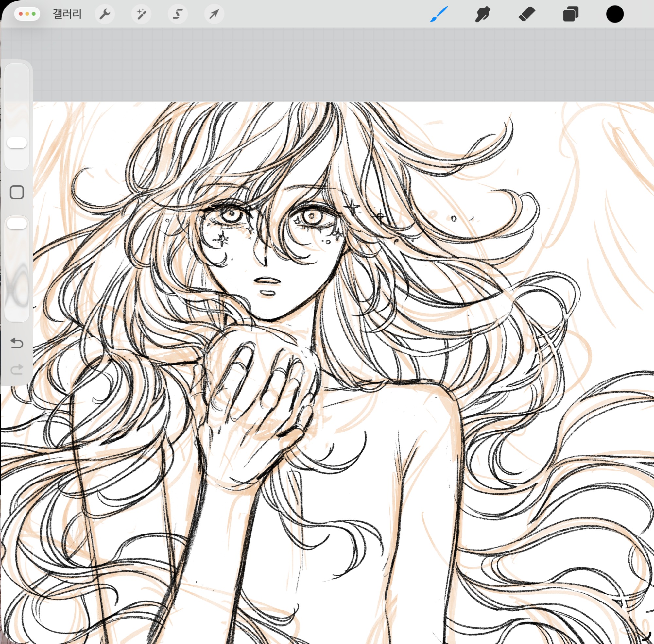Maximize the window with green button

coord(33,14)
